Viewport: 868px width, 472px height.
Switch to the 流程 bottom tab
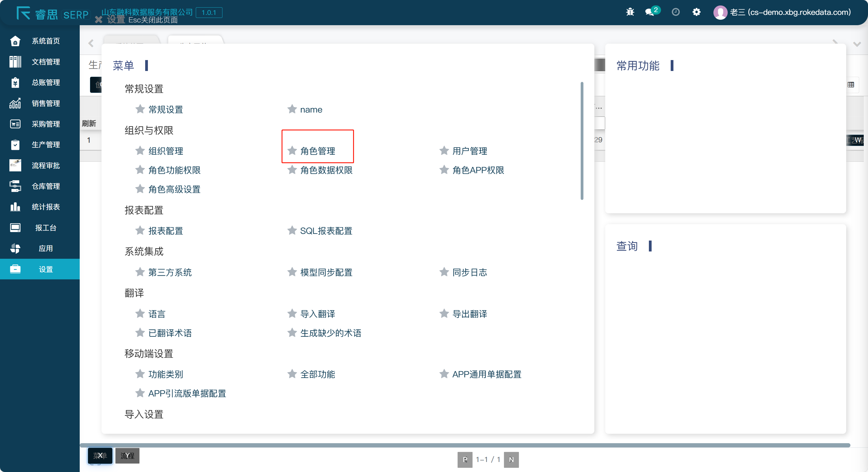coord(127,456)
